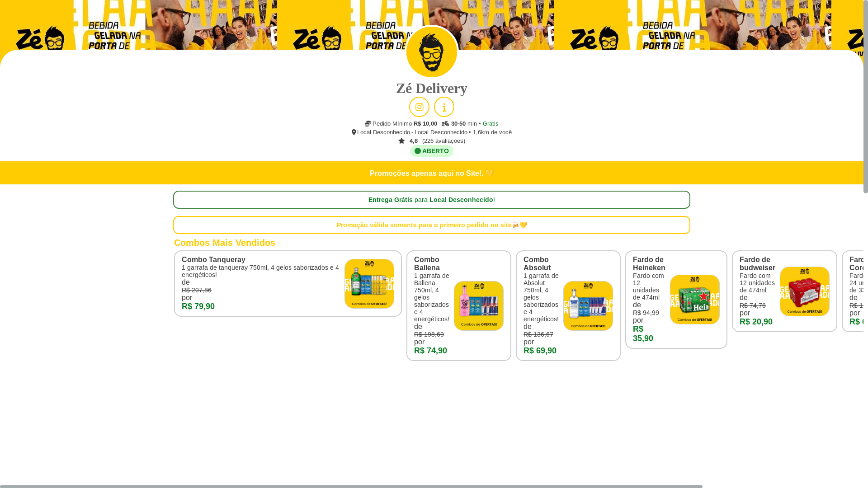Select the Combo Tanqueray title
Viewport: 868px width, 488px height.
[213, 260]
